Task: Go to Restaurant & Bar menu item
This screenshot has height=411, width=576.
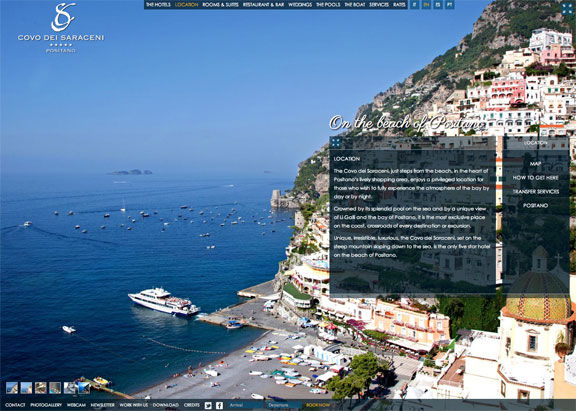Action: (263, 5)
